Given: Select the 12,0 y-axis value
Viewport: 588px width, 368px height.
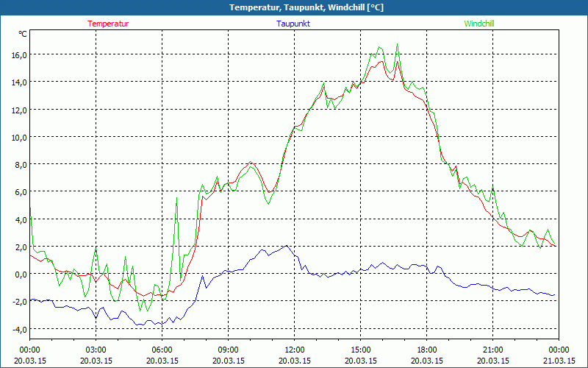Looking at the screenshot, I should tap(19, 110).
